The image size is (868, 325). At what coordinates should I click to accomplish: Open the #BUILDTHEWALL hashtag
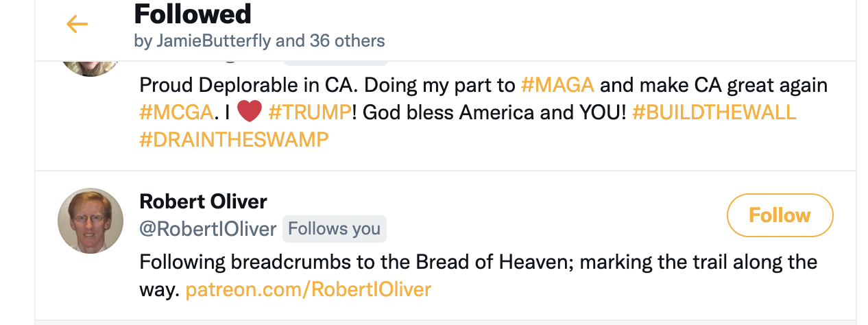(x=714, y=112)
